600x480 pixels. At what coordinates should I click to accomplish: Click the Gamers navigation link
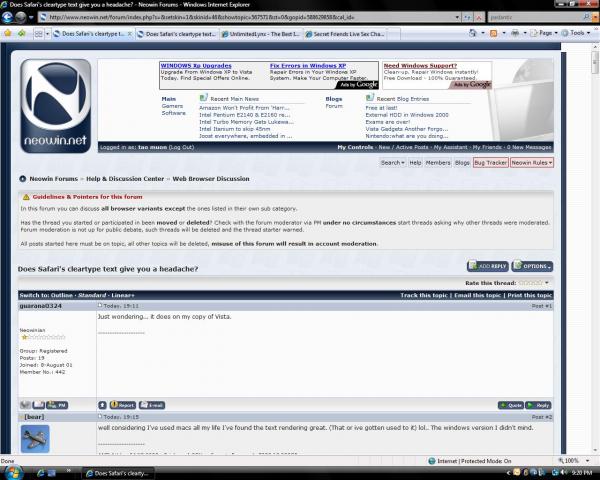click(172, 106)
